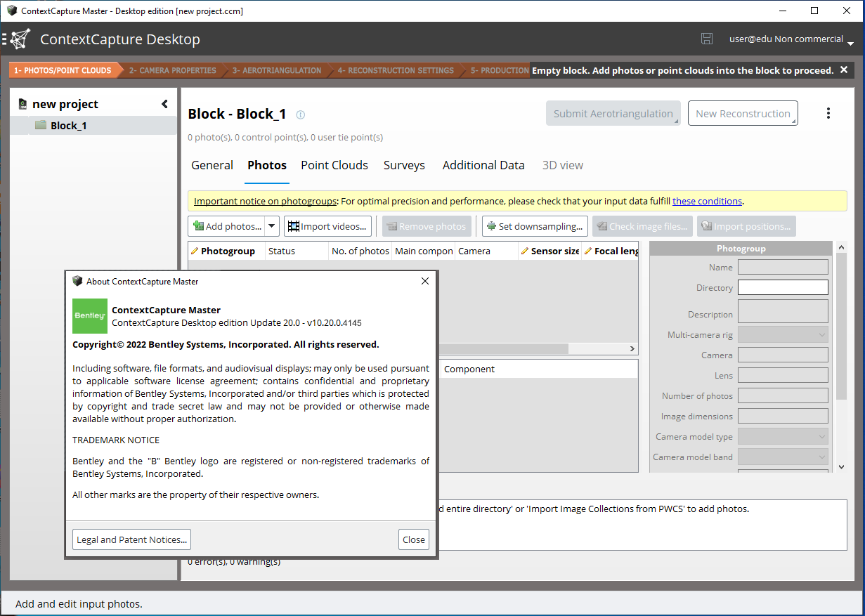Click the Status column header
Viewport: 865px width, 616px height.
click(x=297, y=251)
